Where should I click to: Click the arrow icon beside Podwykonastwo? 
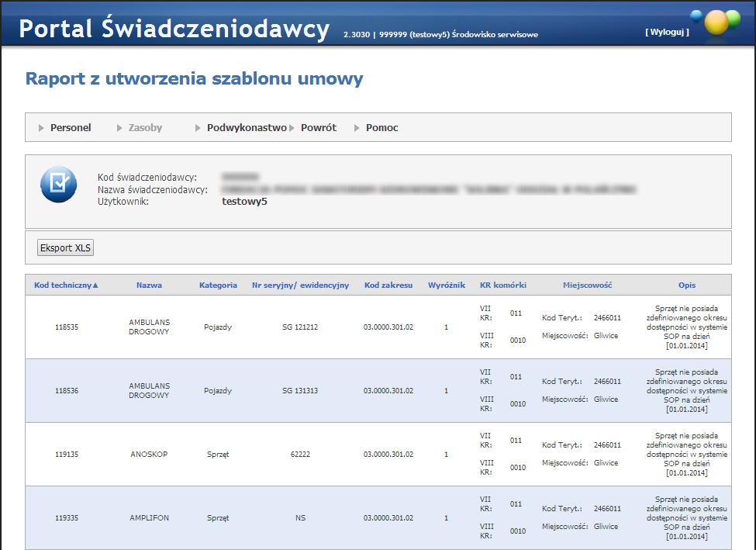(x=198, y=128)
